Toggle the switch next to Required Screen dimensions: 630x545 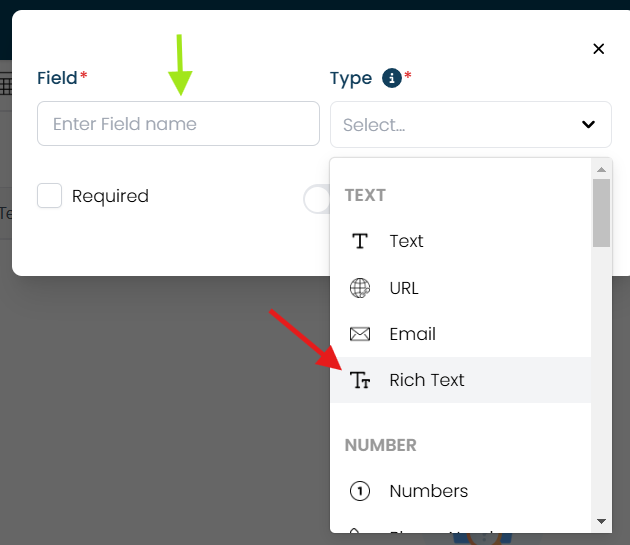click(317, 199)
